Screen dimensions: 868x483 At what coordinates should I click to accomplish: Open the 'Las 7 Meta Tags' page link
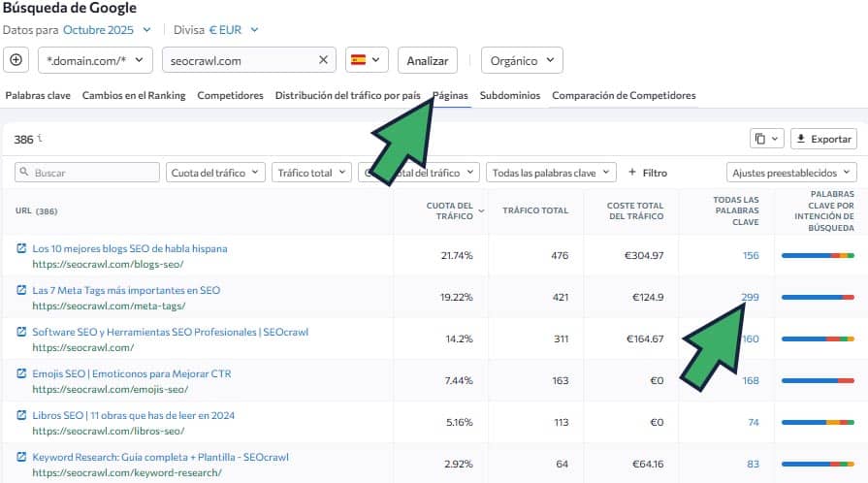[126, 290]
